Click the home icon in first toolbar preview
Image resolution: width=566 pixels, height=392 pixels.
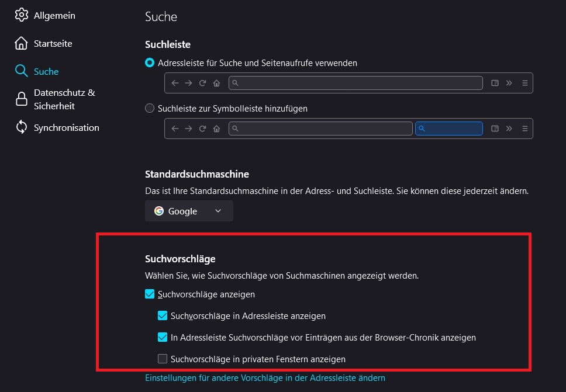[216, 83]
